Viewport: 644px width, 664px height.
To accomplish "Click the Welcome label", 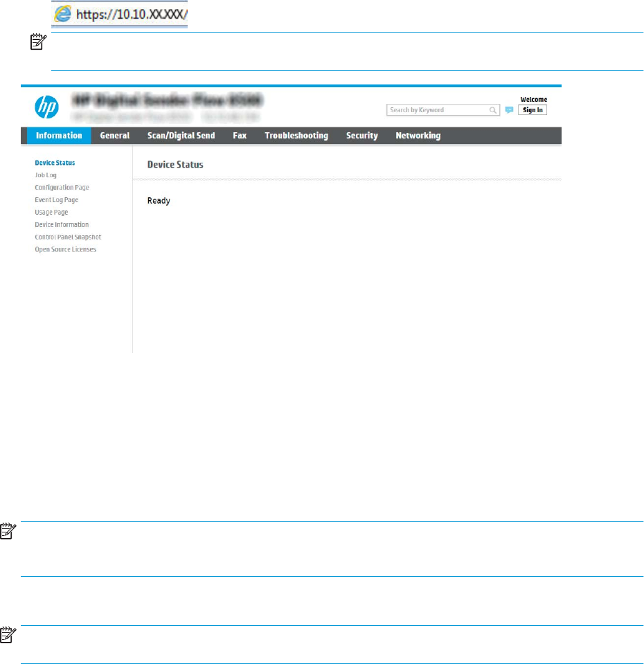I will click(533, 100).
